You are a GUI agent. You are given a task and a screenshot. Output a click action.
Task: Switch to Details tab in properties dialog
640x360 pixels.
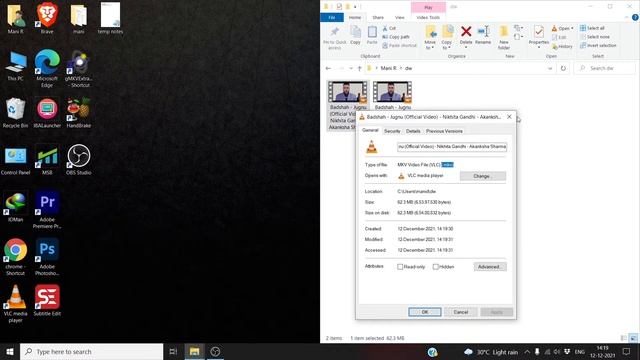[413, 131]
